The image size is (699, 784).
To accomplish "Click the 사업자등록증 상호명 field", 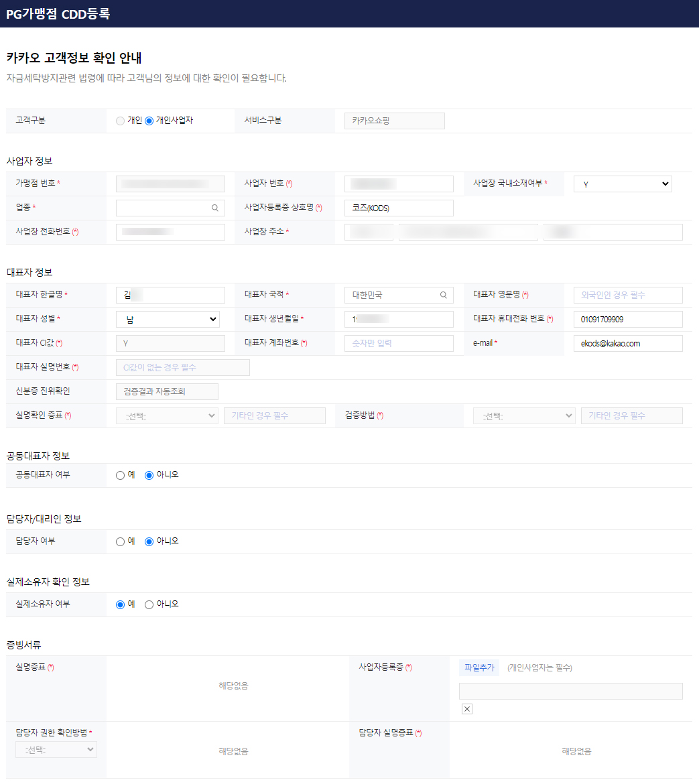I will pos(399,208).
